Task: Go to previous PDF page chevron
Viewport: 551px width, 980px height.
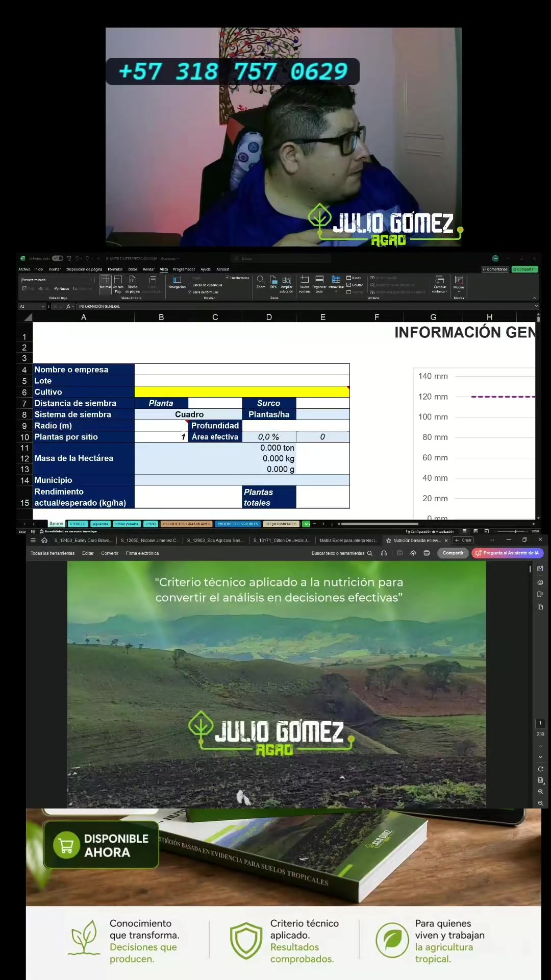Action: [x=540, y=746]
